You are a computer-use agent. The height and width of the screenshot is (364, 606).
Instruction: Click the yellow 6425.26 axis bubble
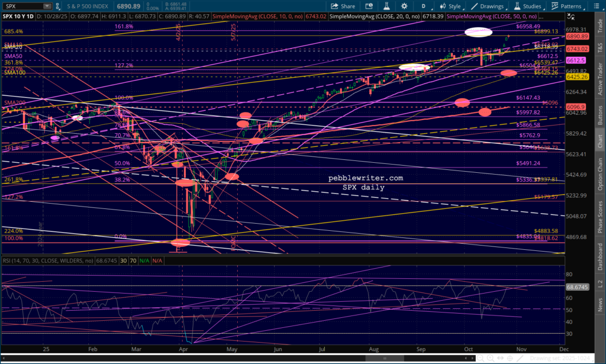tap(578, 77)
